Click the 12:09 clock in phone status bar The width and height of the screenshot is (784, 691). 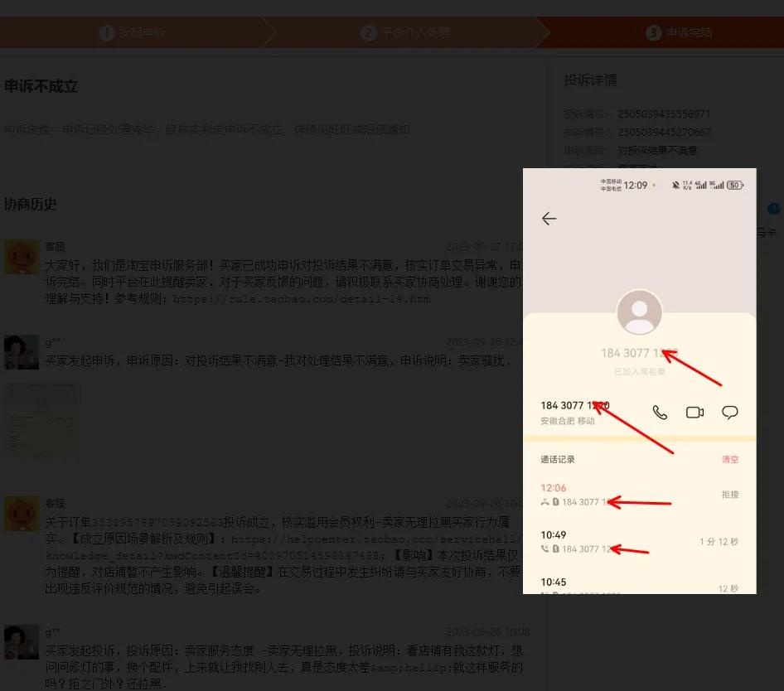point(635,186)
